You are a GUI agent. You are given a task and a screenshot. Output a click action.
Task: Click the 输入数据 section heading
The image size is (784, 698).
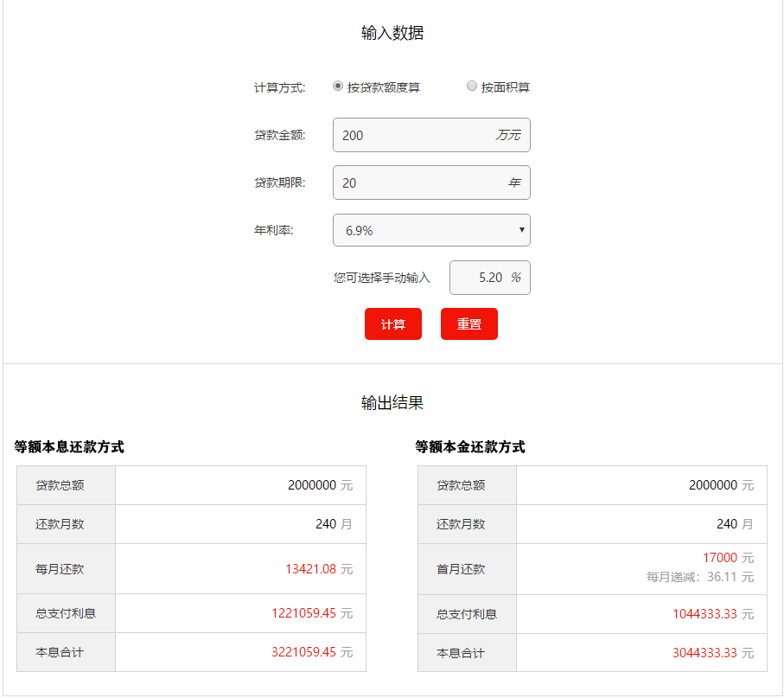392,34
